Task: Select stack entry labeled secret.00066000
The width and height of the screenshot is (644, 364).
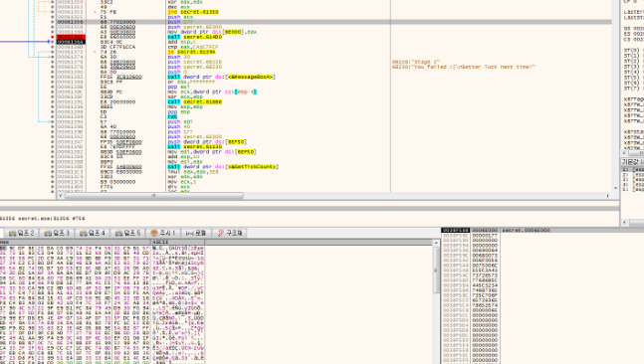Action: click(x=526, y=230)
